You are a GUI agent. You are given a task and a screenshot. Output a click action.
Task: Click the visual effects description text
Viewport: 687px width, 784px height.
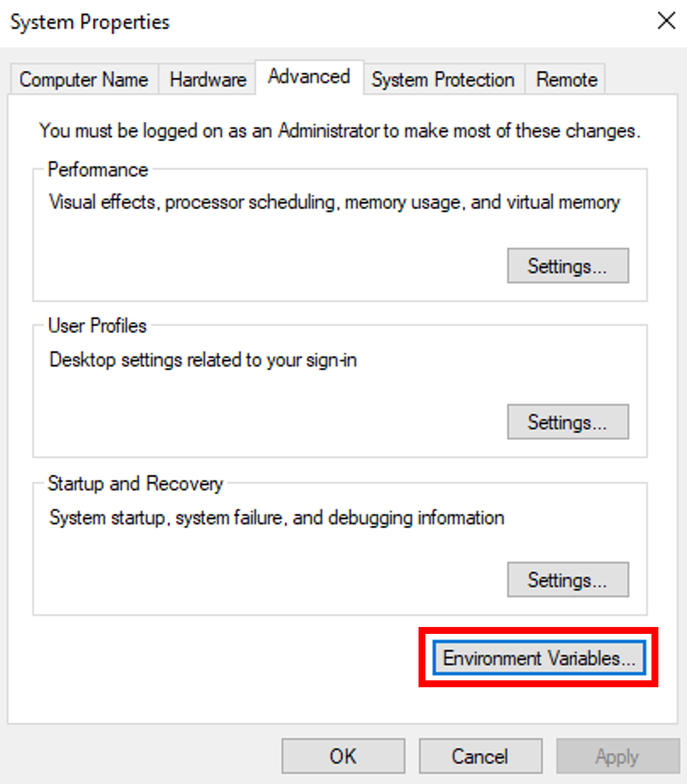point(334,202)
